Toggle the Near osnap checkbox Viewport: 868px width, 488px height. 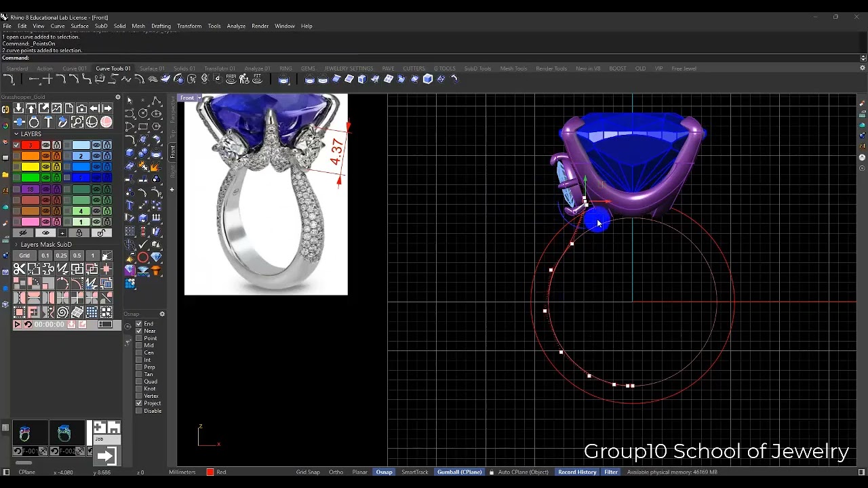point(139,331)
